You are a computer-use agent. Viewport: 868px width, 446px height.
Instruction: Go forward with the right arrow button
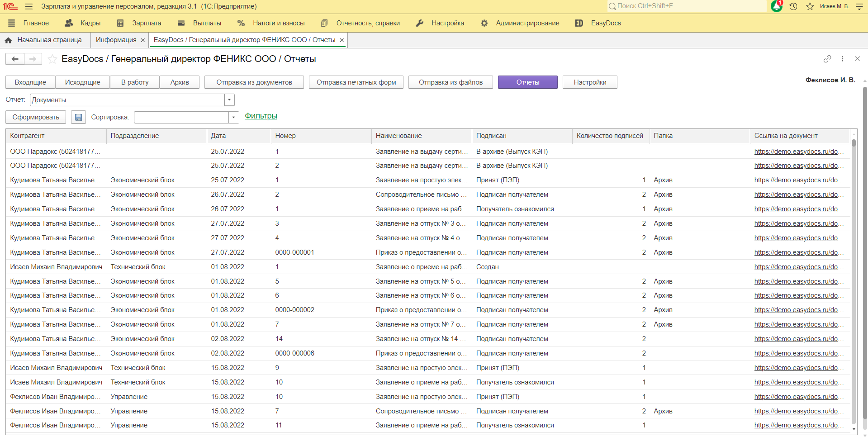point(33,59)
